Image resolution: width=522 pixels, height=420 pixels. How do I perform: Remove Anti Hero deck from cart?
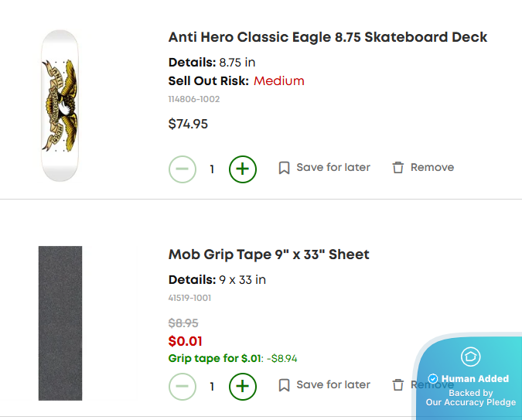[432, 168]
